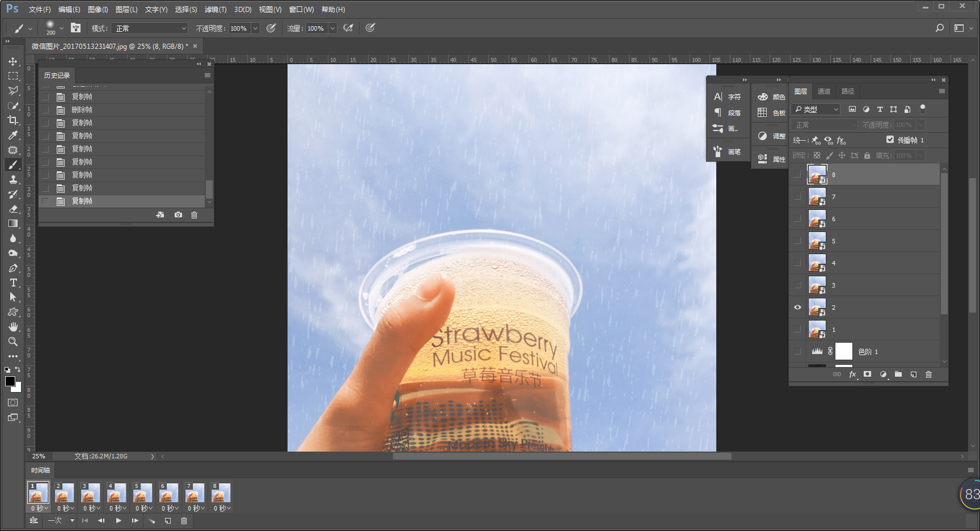Select the Polygonal Lasso tool
This screenshot has height=531, width=980.
pos(13,91)
